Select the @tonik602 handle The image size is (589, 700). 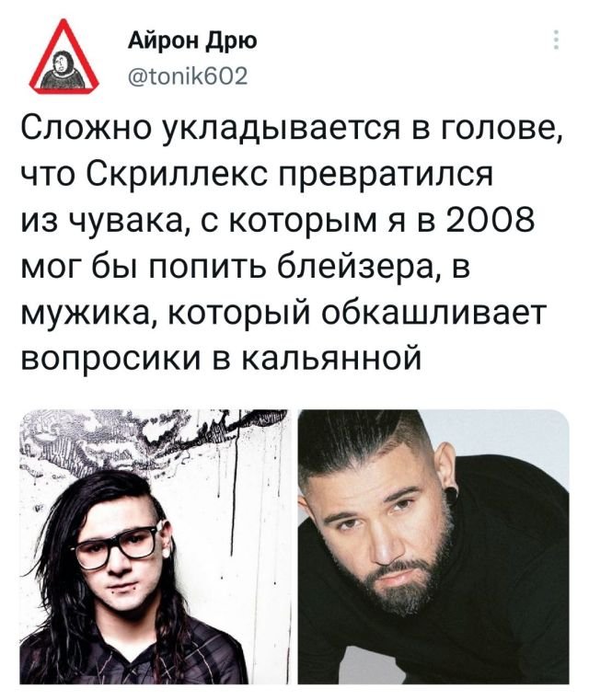click(x=188, y=76)
